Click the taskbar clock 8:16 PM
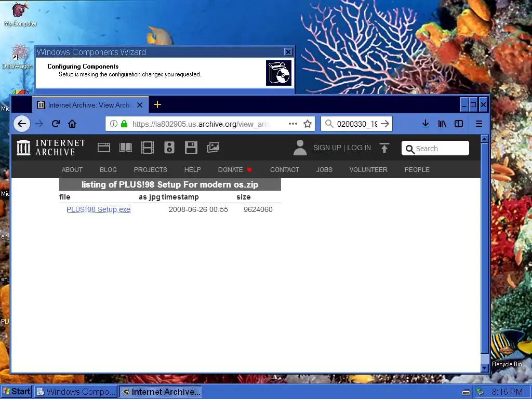 pyautogui.click(x=507, y=392)
